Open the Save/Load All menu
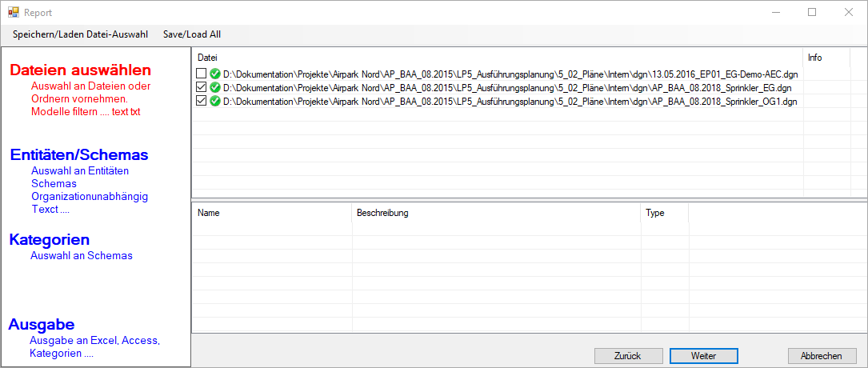868x368 pixels. coord(192,34)
